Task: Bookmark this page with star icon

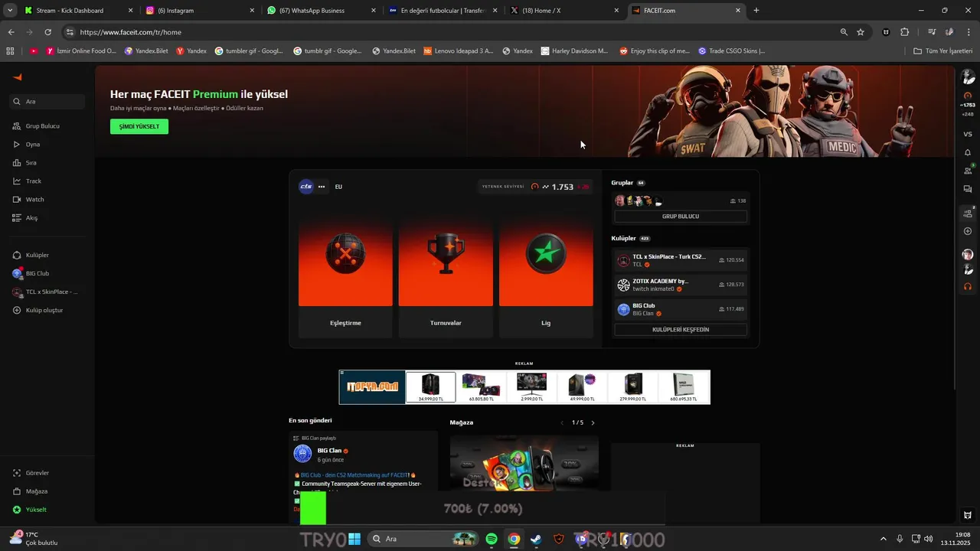Action: point(861,32)
